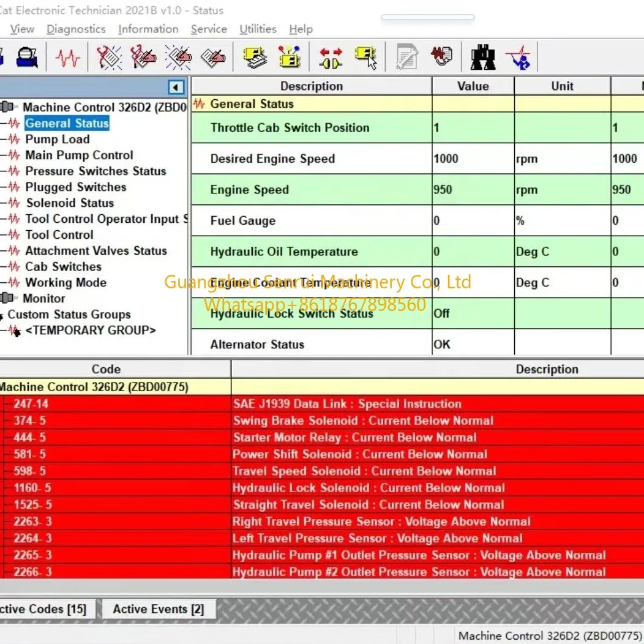Select the Fuel Gauge row
Image resolution: width=644 pixels, height=644 pixels.
417,220
